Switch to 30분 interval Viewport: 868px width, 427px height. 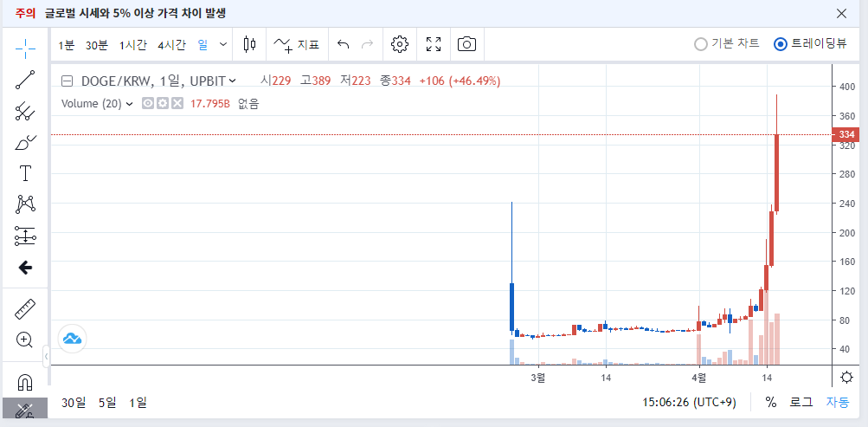[x=96, y=45]
